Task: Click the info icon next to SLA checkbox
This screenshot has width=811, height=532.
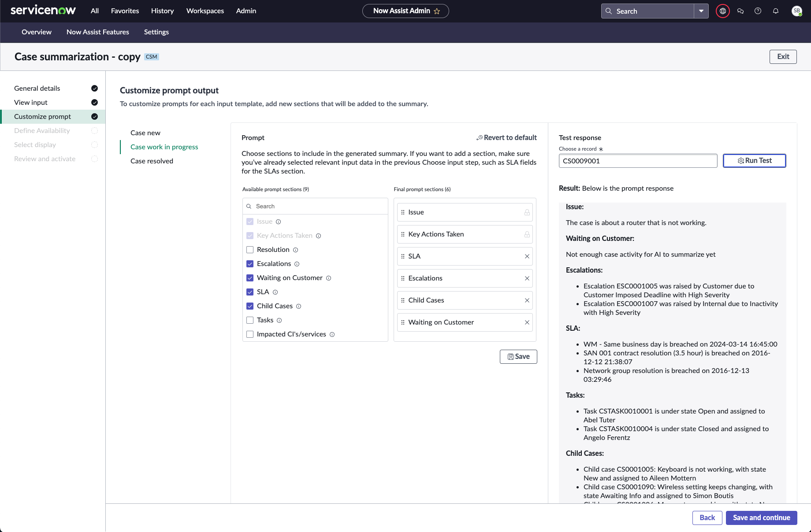Action: 275,292
